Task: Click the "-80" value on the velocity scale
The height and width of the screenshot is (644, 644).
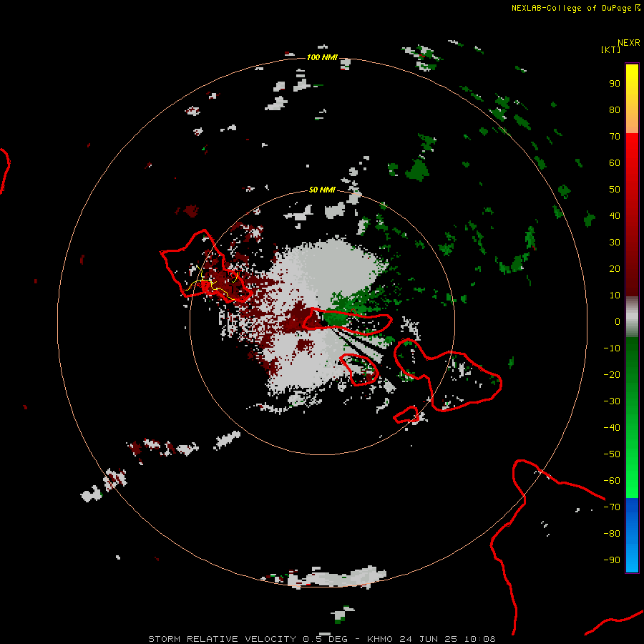Action: coord(612,534)
